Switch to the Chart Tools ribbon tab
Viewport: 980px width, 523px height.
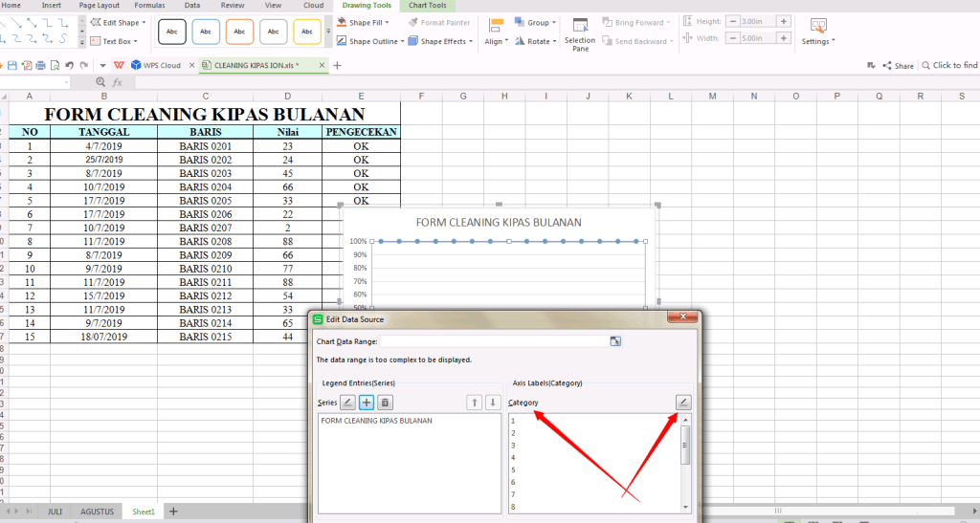pyautogui.click(x=427, y=6)
